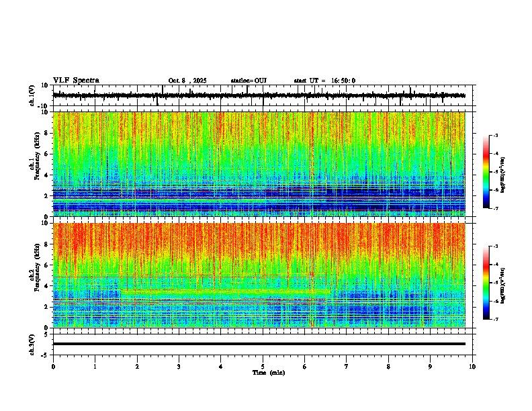Click the ch.1 voltage waveform trace
The image size is (532, 411).
pyautogui.click(x=259, y=95)
